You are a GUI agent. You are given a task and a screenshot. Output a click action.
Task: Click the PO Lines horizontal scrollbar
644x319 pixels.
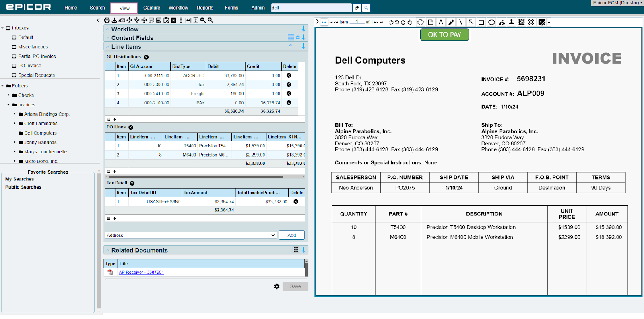tap(195, 177)
